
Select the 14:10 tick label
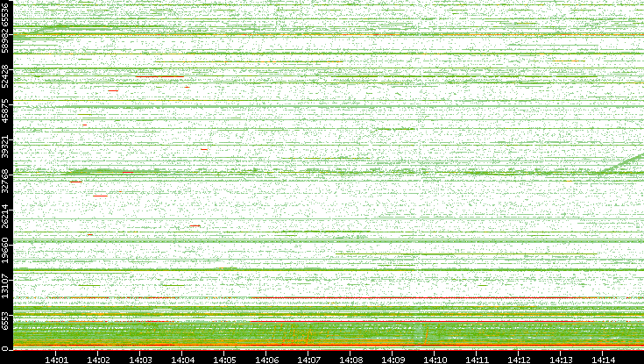click(435, 360)
